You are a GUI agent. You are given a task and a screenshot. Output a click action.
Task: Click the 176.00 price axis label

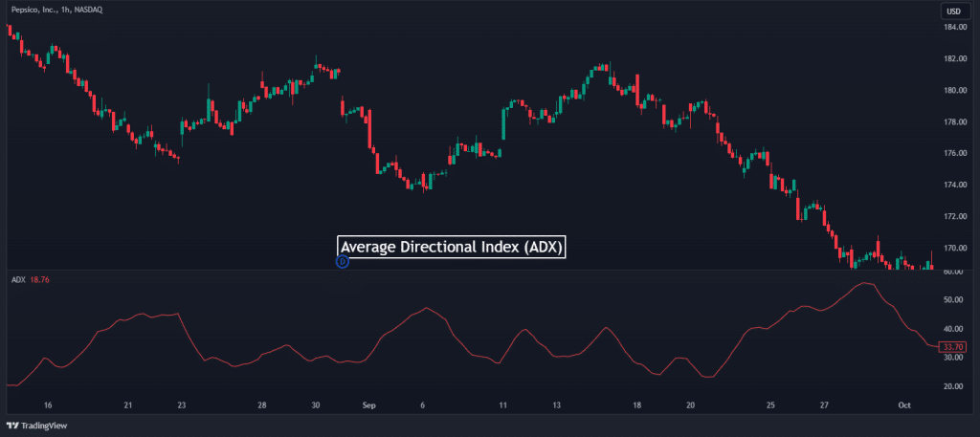[957, 153]
